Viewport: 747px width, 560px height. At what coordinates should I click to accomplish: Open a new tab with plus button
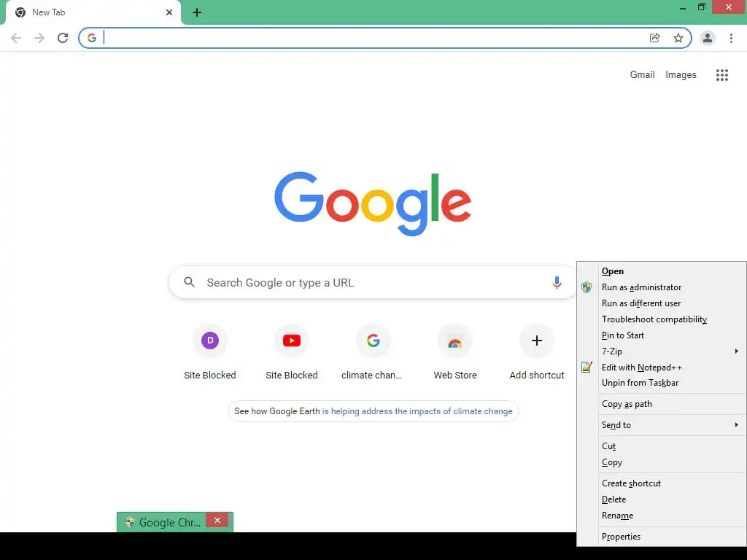point(197,13)
